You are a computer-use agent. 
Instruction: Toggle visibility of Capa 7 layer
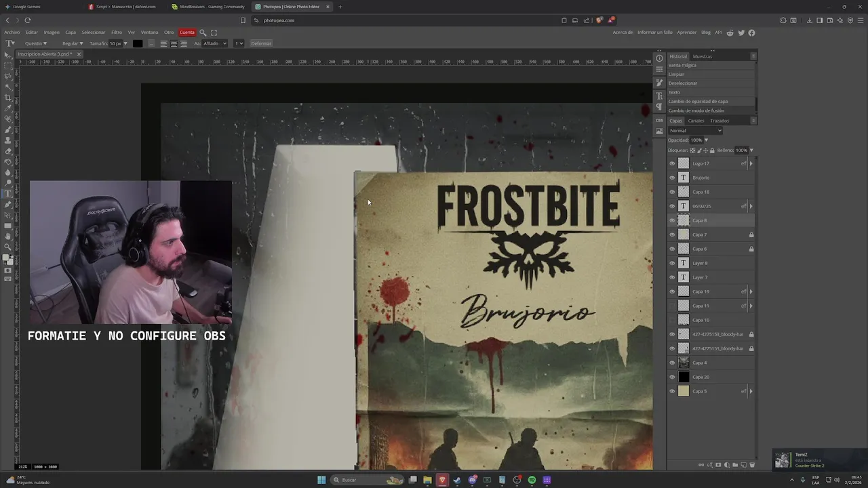672,235
